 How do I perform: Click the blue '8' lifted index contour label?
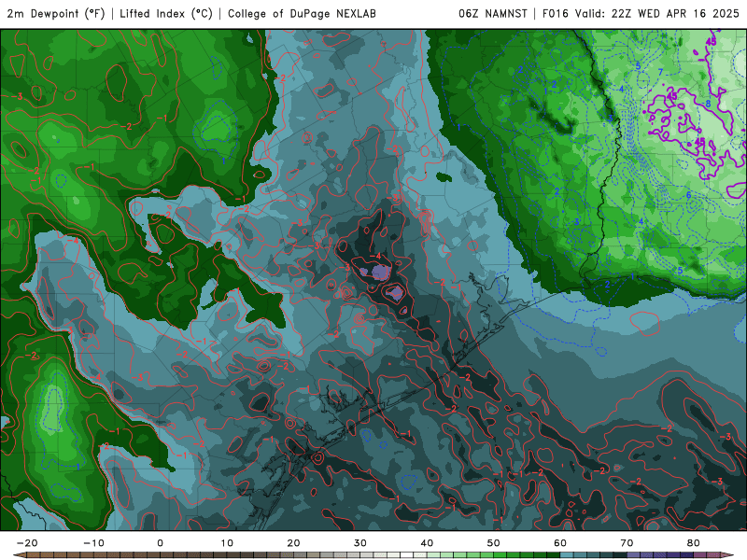point(708,104)
